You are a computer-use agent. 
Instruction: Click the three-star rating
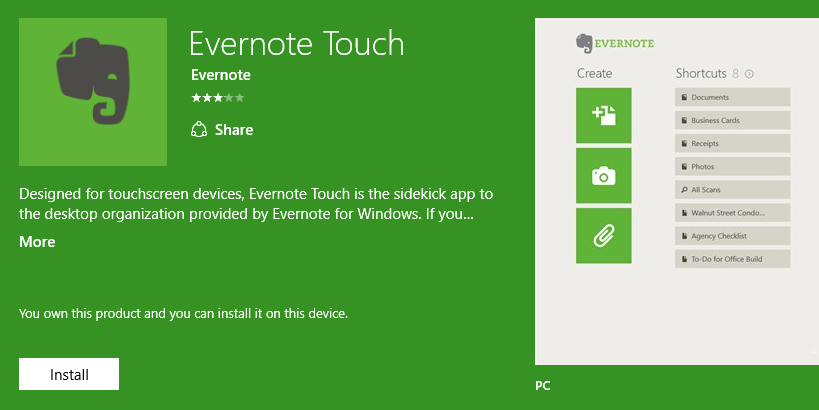217,98
